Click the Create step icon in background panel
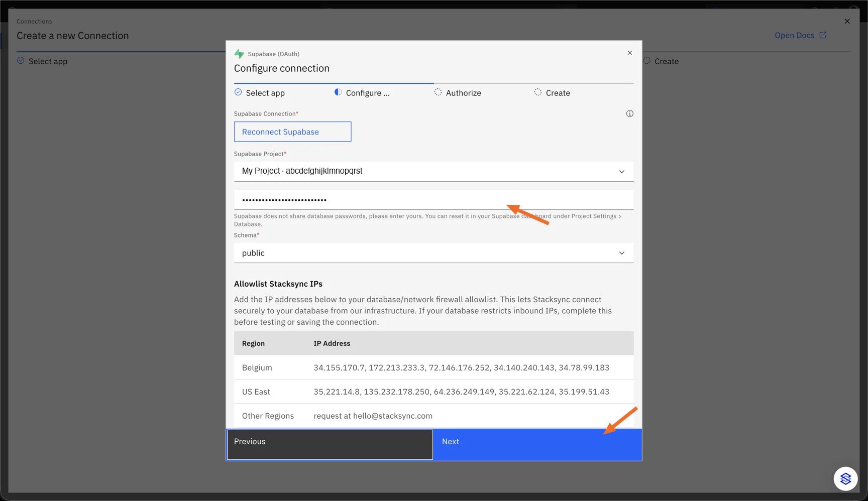Screen dimensions: 868x501 click(x=647, y=61)
